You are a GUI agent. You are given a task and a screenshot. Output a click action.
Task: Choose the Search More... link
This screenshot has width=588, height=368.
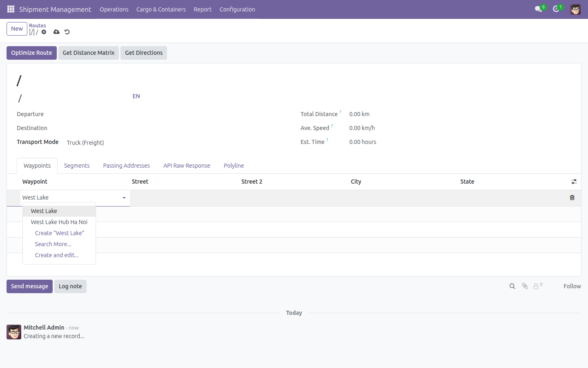click(x=53, y=244)
